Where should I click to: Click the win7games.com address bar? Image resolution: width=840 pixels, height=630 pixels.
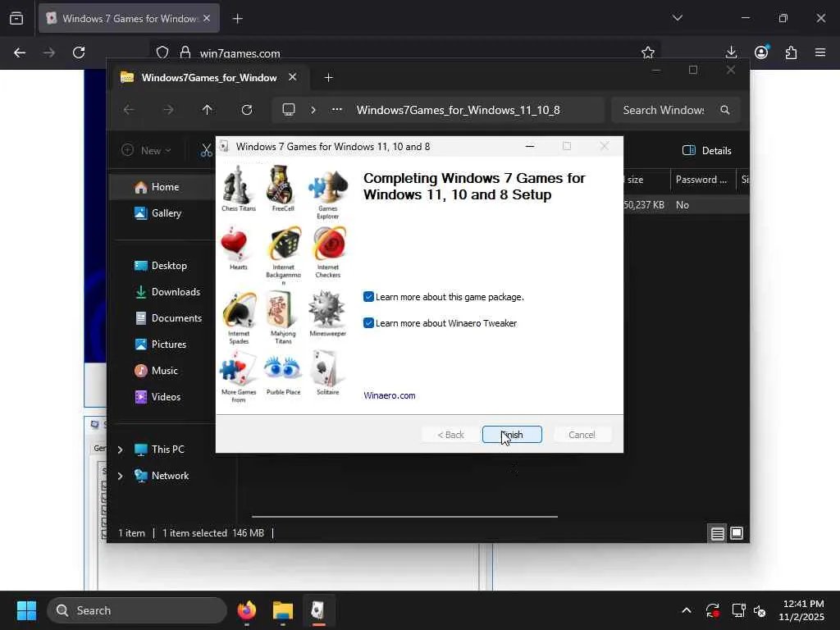(404, 53)
